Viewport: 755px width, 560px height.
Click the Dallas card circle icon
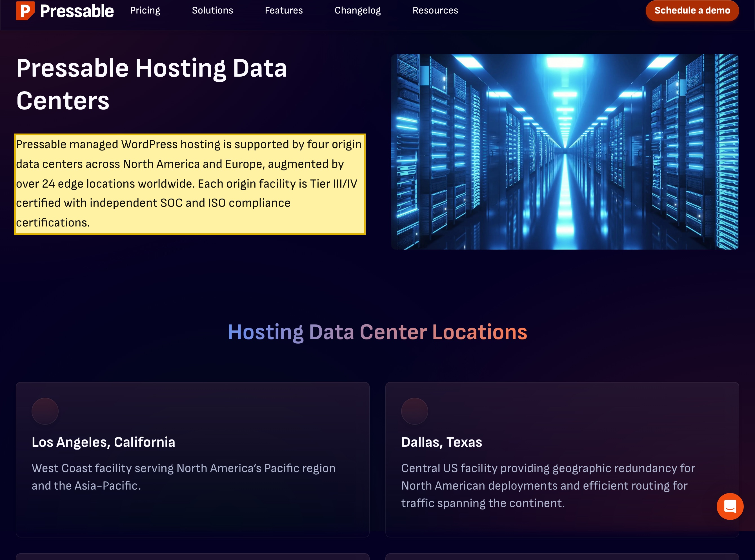[415, 411]
